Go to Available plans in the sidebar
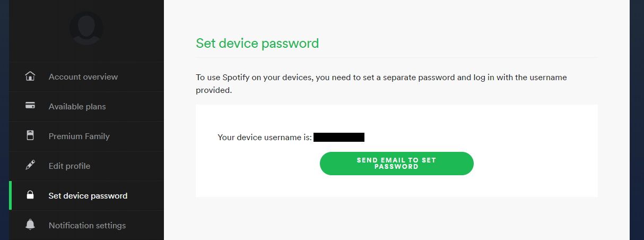Screen dimensions: 644x240 pos(86,107)
